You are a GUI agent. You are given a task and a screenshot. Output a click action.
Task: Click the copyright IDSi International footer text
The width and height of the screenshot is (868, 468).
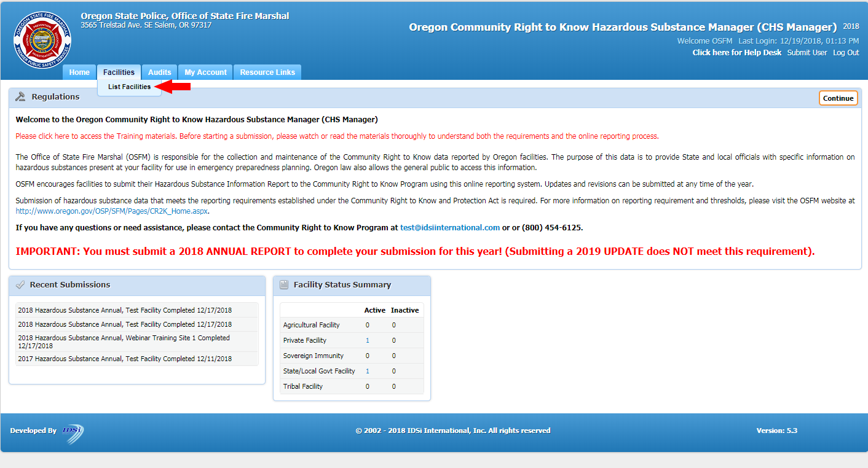[x=453, y=431]
